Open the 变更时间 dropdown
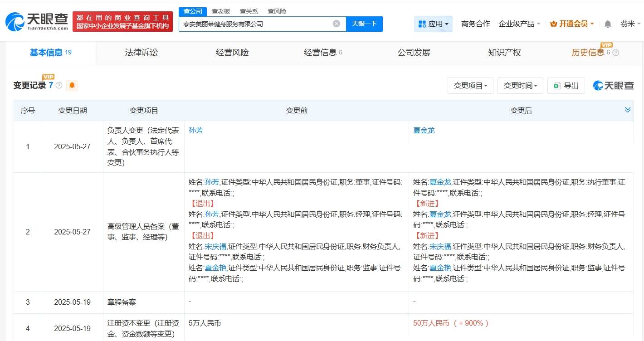Screen dimensions: 644x341 point(520,85)
